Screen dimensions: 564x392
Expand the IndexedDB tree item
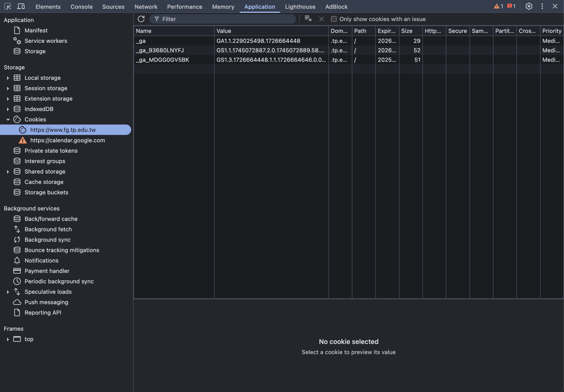8,109
